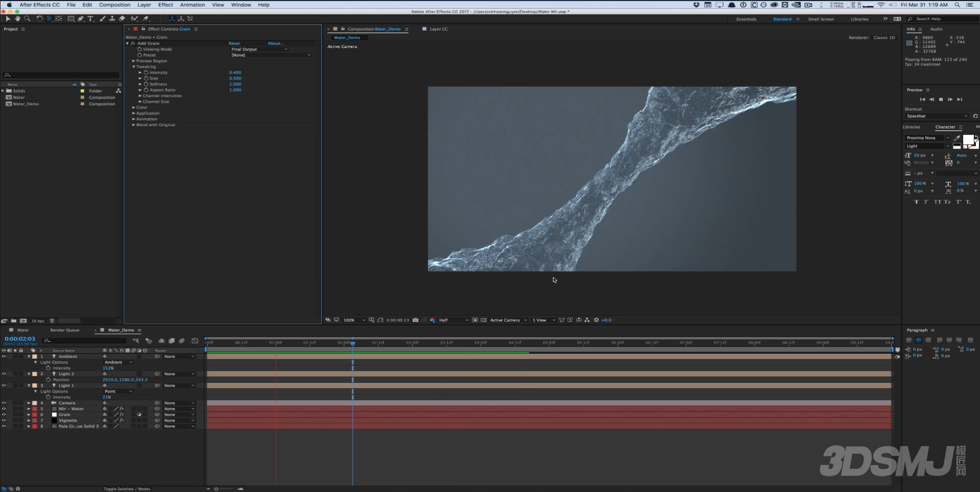
Task: Click Reset for Add Grain effect
Action: (x=234, y=43)
